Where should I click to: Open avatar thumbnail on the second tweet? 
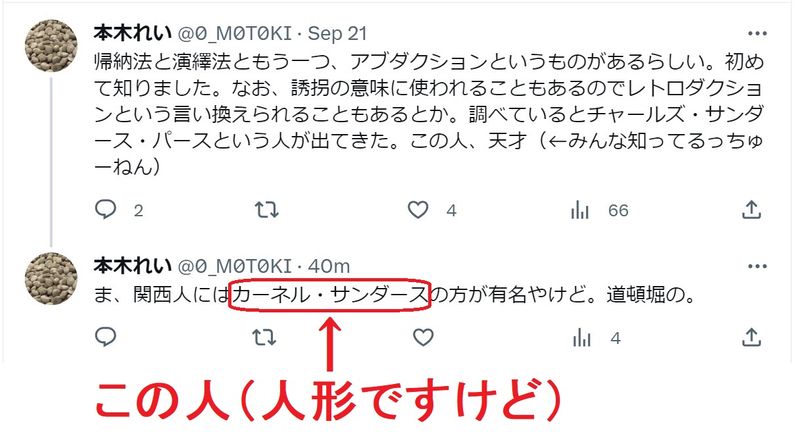[51, 278]
